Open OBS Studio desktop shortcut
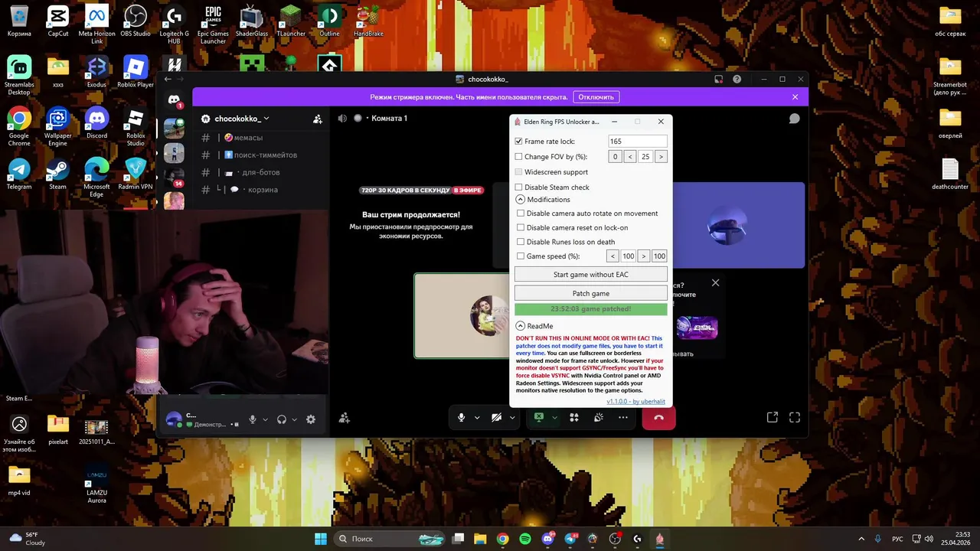 point(136,22)
